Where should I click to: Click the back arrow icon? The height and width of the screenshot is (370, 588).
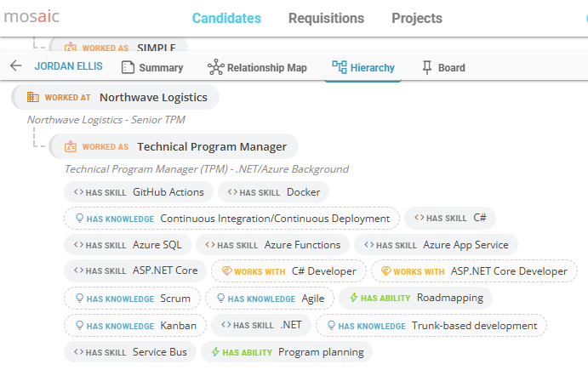click(16, 66)
